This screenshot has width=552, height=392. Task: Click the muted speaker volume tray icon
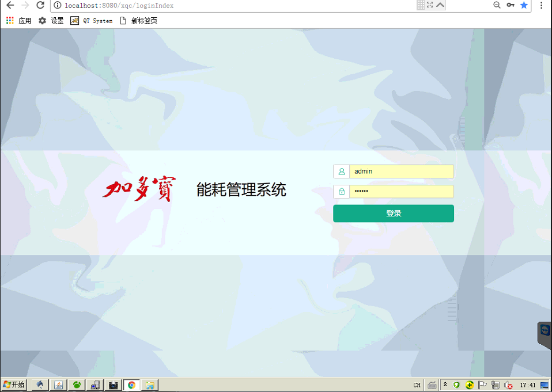pos(508,385)
